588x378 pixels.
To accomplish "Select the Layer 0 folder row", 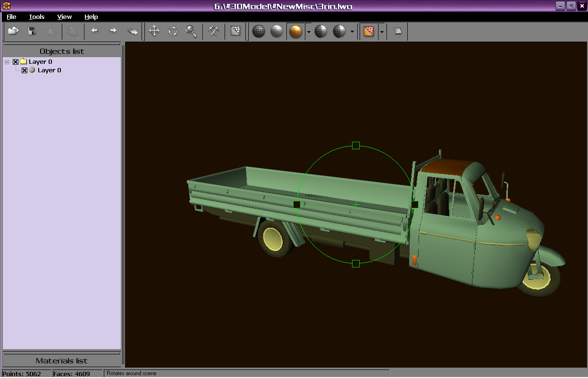I will click(40, 61).
